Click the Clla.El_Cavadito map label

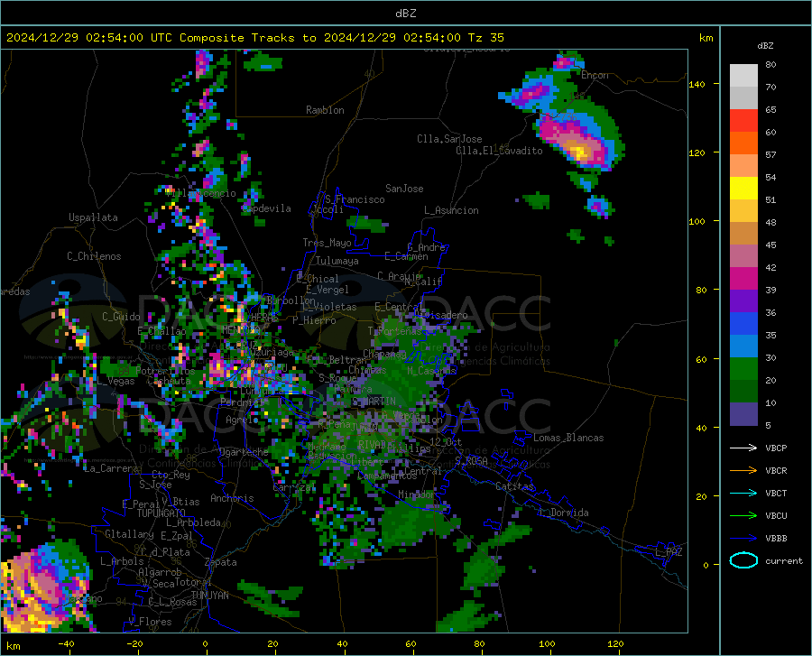499,151
